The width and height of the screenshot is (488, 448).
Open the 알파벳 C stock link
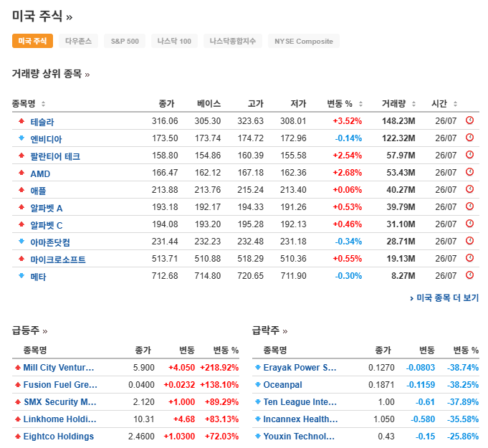click(x=47, y=225)
